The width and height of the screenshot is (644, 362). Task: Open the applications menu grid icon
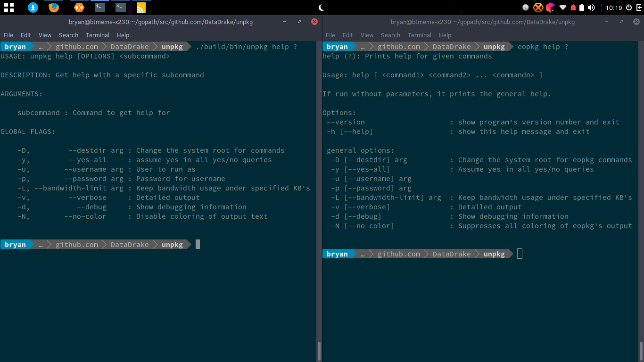[8, 7]
